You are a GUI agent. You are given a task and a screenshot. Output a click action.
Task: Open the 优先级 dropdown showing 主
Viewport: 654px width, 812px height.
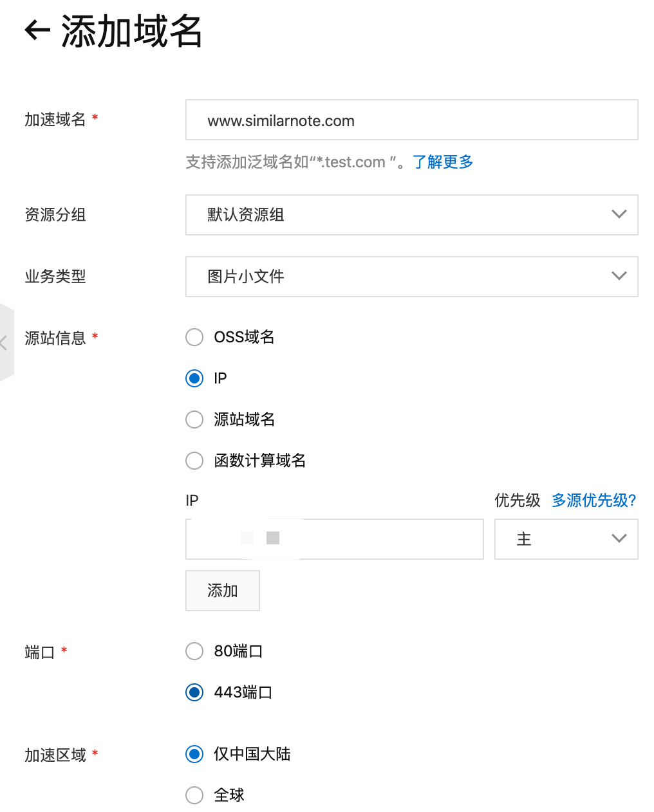tap(566, 539)
